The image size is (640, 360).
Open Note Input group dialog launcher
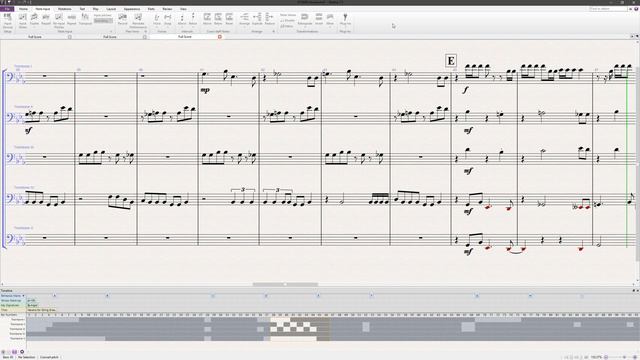[x=111, y=31]
